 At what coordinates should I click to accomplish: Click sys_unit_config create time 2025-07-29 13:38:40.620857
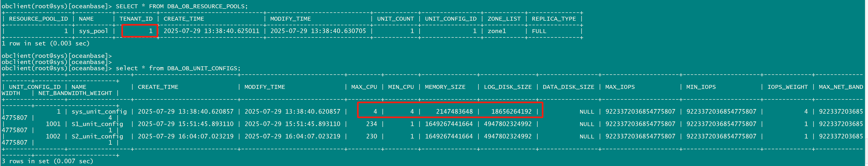(186, 112)
